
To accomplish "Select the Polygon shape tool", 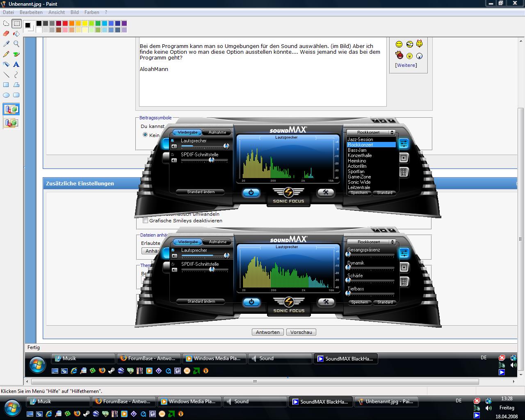I will click(16, 85).
